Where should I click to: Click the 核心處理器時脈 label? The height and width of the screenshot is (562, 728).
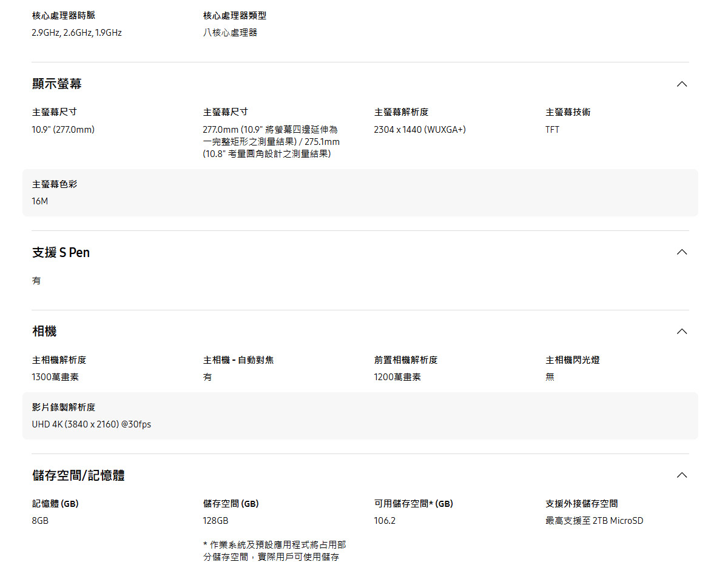64,16
